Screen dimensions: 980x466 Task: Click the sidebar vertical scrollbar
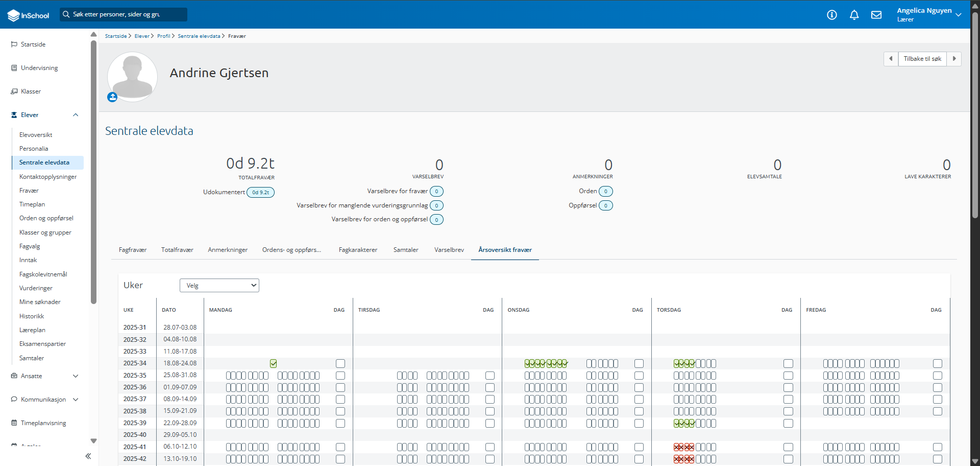(x=93, y=172)
